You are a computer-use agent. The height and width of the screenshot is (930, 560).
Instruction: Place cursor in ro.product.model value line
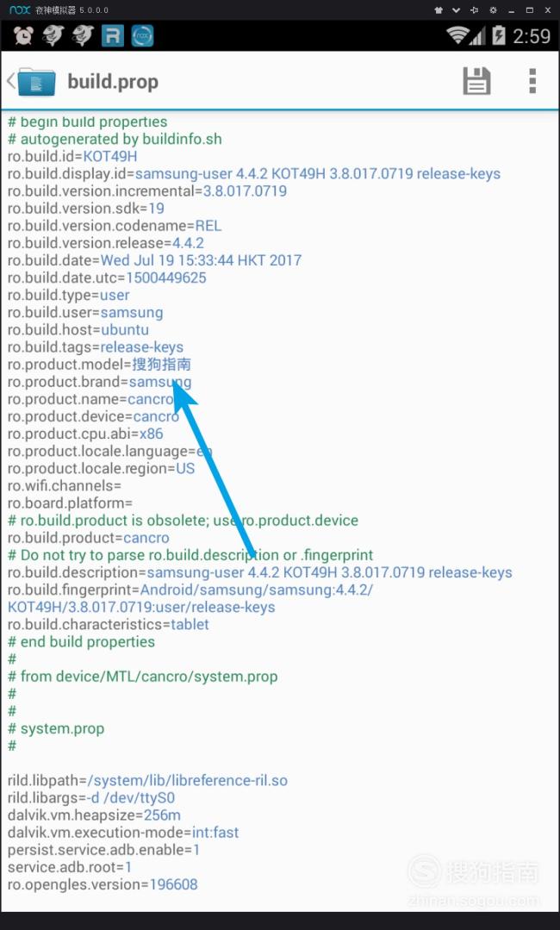coord(100,365)
